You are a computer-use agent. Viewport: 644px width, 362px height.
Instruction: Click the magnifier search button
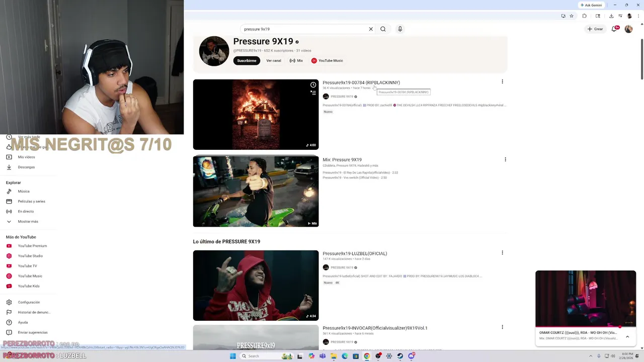coord(383,29)
